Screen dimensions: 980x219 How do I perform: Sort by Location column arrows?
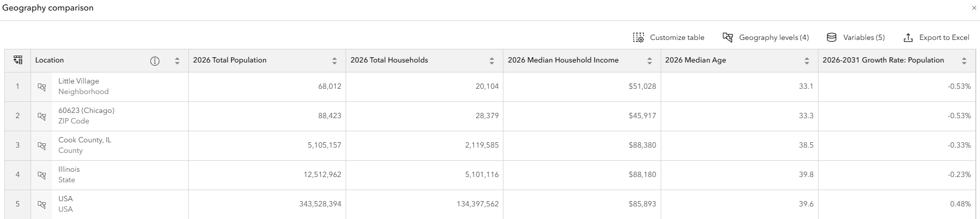177,61
